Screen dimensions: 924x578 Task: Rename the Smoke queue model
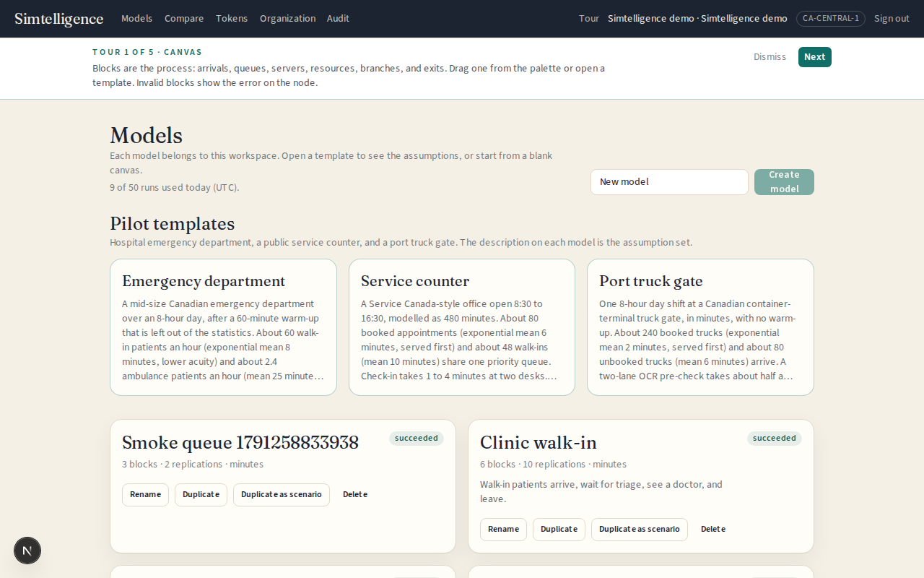point(145,495)
